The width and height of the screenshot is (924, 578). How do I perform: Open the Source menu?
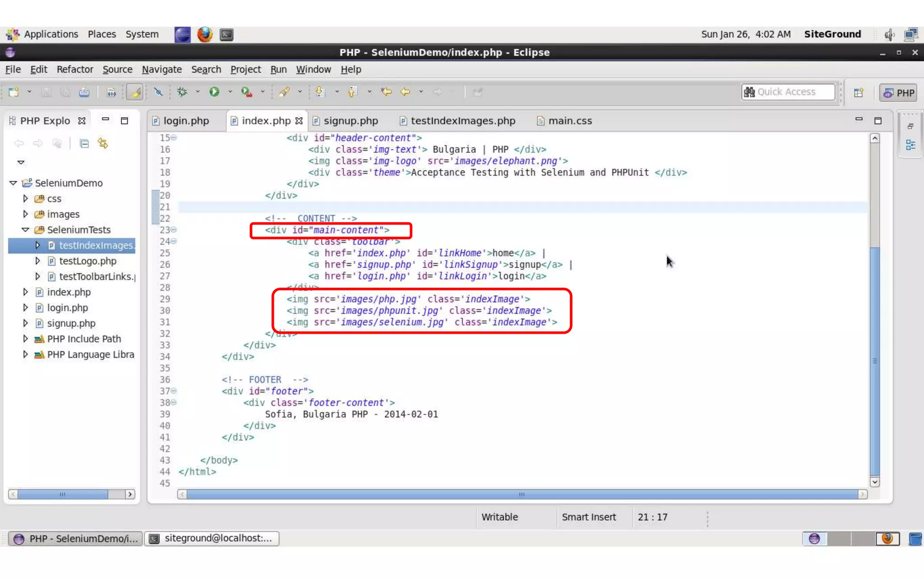click(x=117, y=70)
